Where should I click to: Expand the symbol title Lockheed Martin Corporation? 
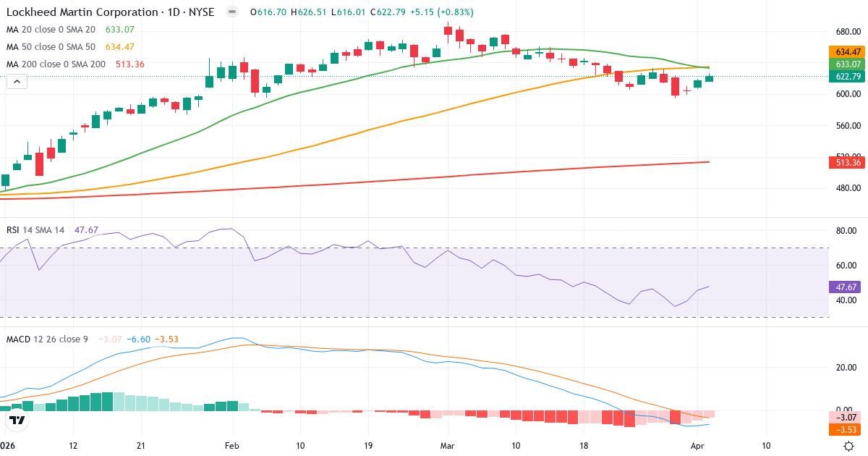[x=82, y=12]
